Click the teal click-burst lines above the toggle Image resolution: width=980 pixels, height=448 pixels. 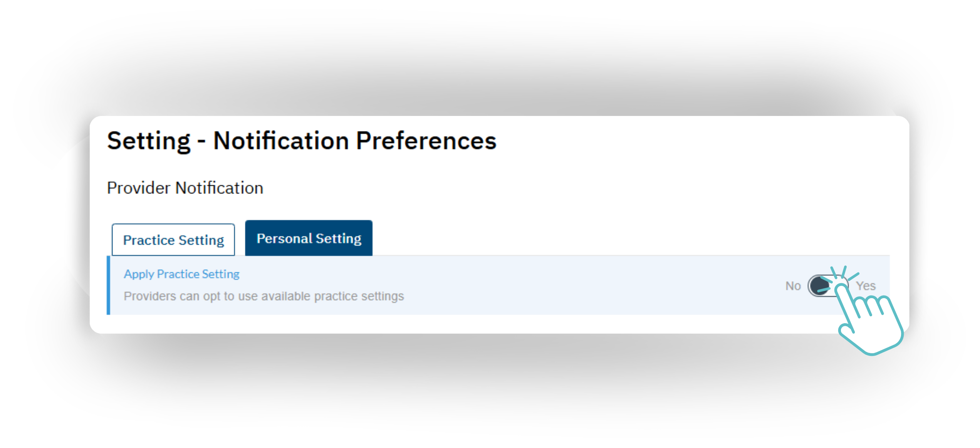click(844, 273)
